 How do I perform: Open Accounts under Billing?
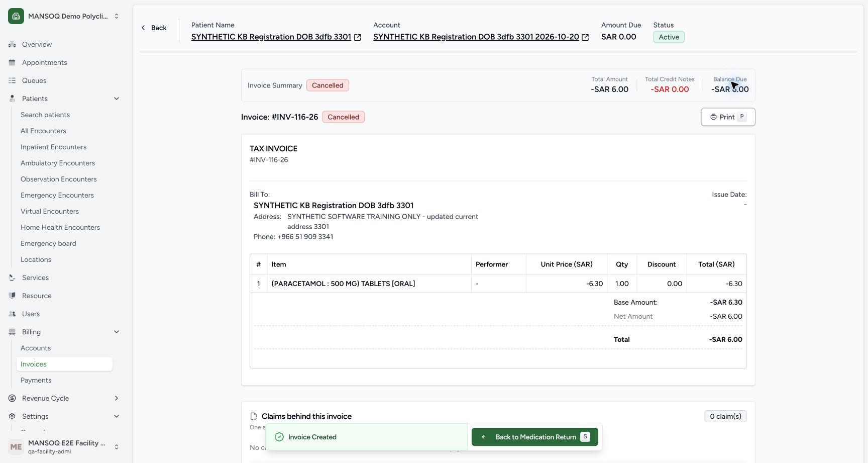click(36, 348)
